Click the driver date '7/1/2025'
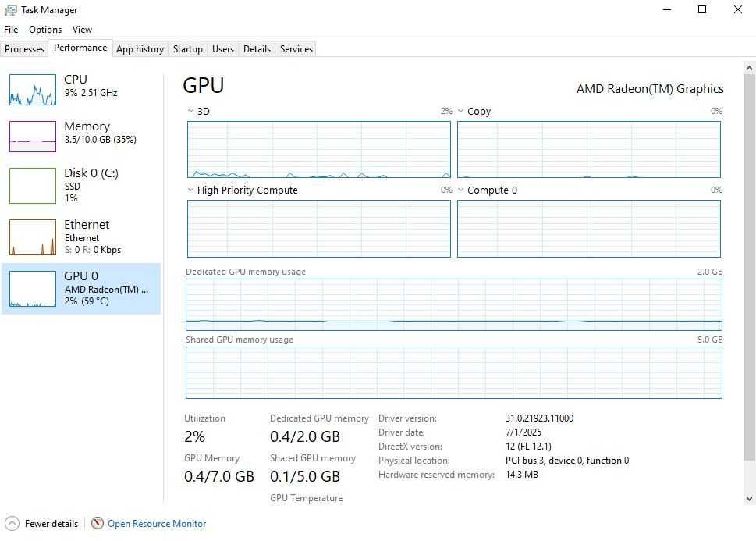756x541 pixels. click(x=524, y=432)
